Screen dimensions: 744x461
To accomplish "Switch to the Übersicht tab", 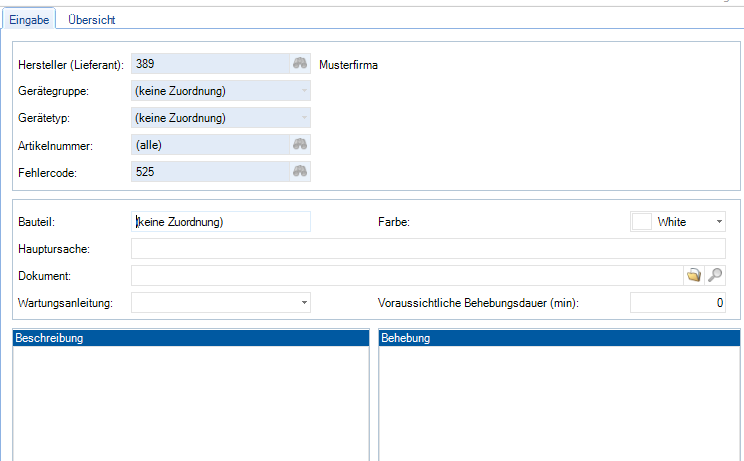I will (x=91, y=20).
